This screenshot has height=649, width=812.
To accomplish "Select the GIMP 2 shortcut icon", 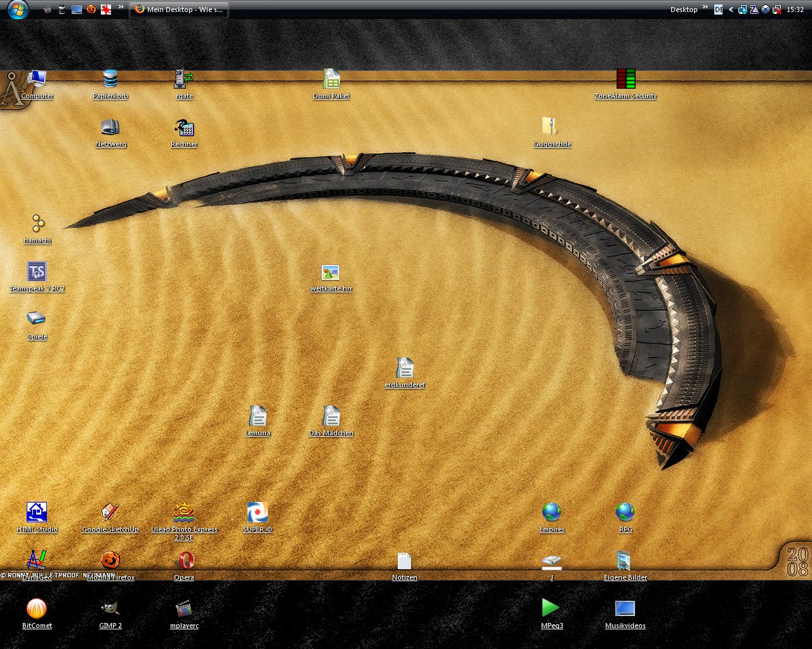I will coord(110,610).
